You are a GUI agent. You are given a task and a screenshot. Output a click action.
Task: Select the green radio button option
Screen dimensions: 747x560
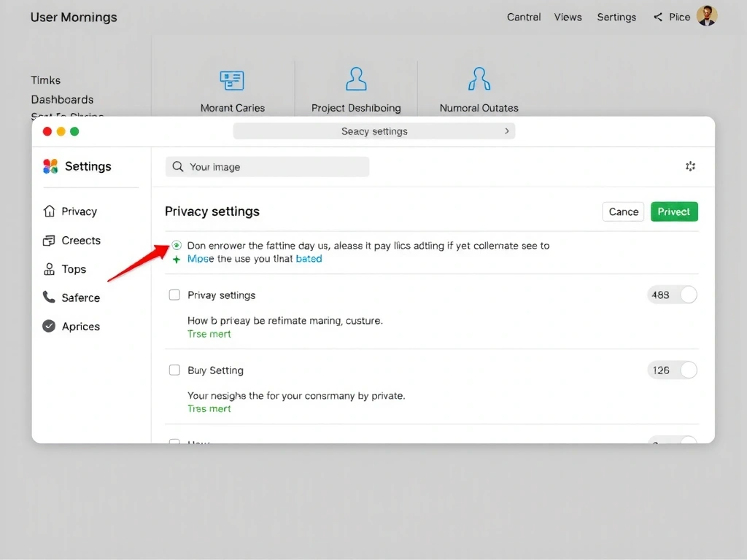pos(177,246)
